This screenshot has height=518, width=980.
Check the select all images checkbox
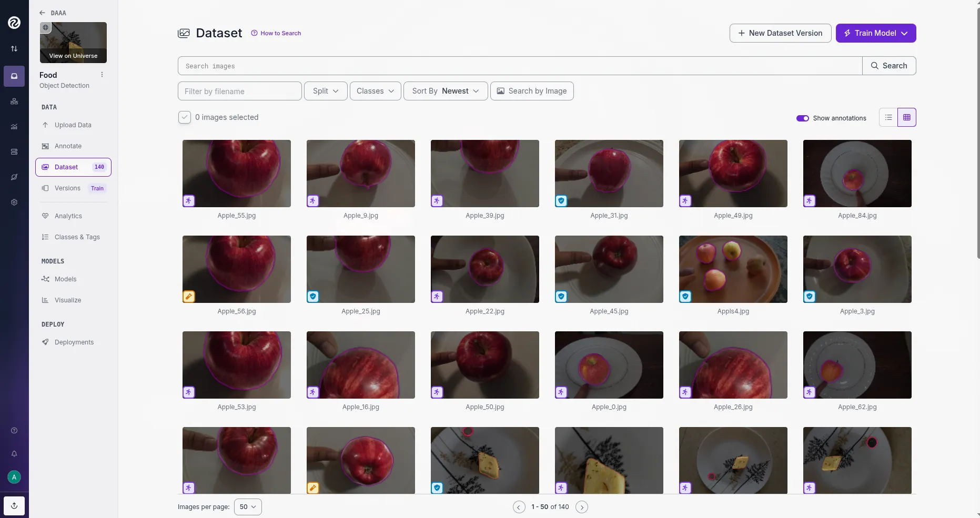(184, 117)
